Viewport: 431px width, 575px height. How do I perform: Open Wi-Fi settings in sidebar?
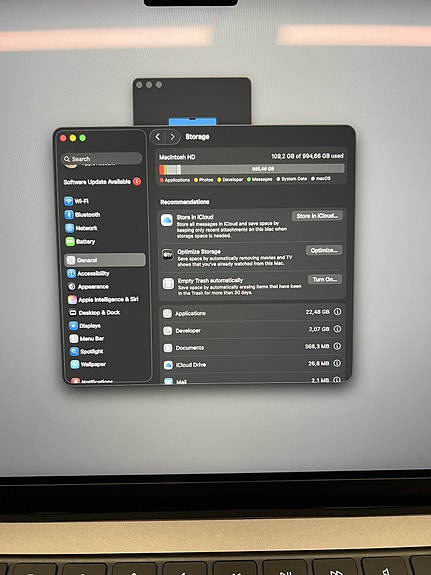click(77, 201)
